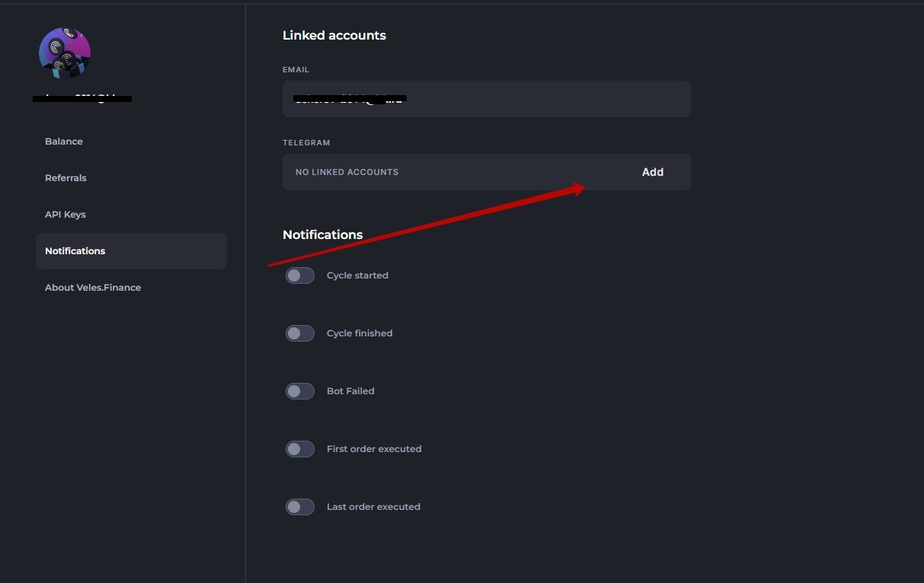Open the API Keys section

click(65, 214)
